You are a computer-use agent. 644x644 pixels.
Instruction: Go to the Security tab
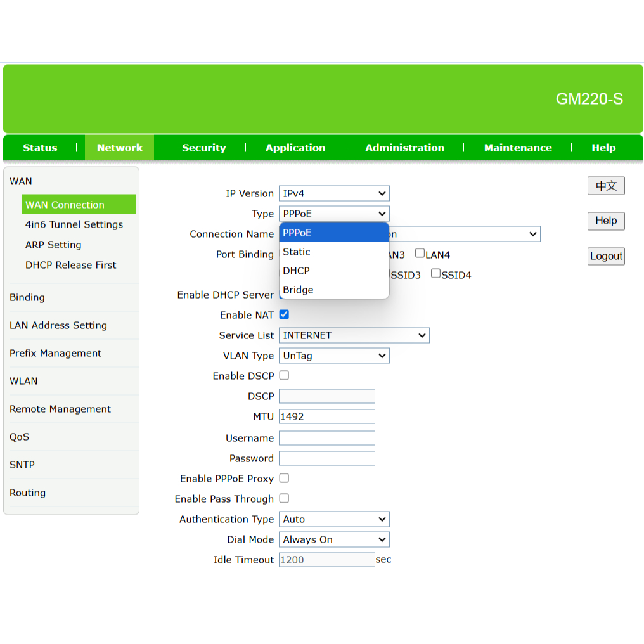[203, 148]
